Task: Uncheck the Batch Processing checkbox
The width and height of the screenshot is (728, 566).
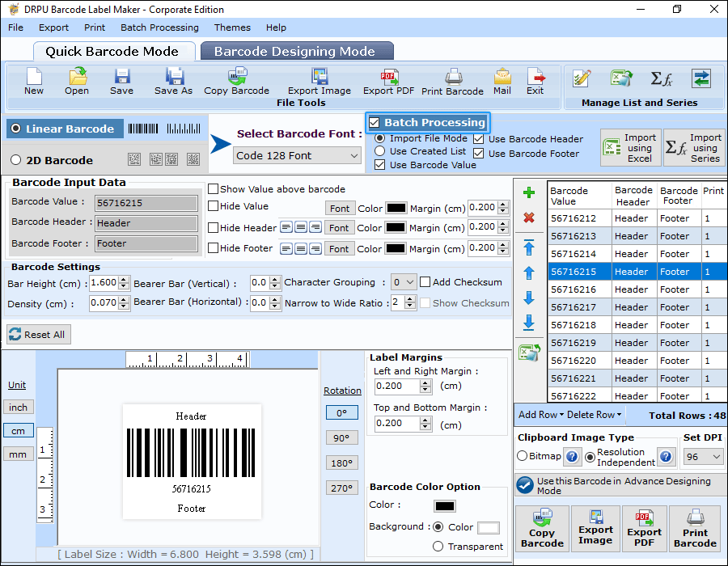Action: pos(375,122)
